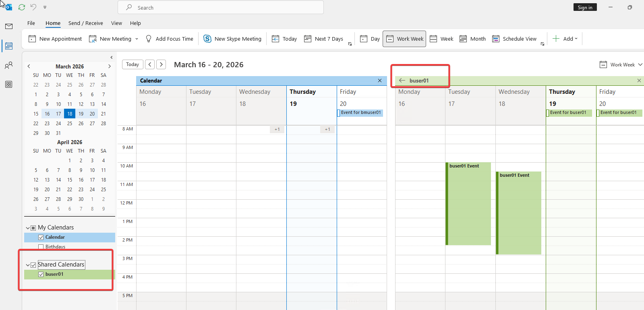Create a New Skype Meeting
Image resolution: width=644 pixels, height=310 pixels.
tap(232, 39)
